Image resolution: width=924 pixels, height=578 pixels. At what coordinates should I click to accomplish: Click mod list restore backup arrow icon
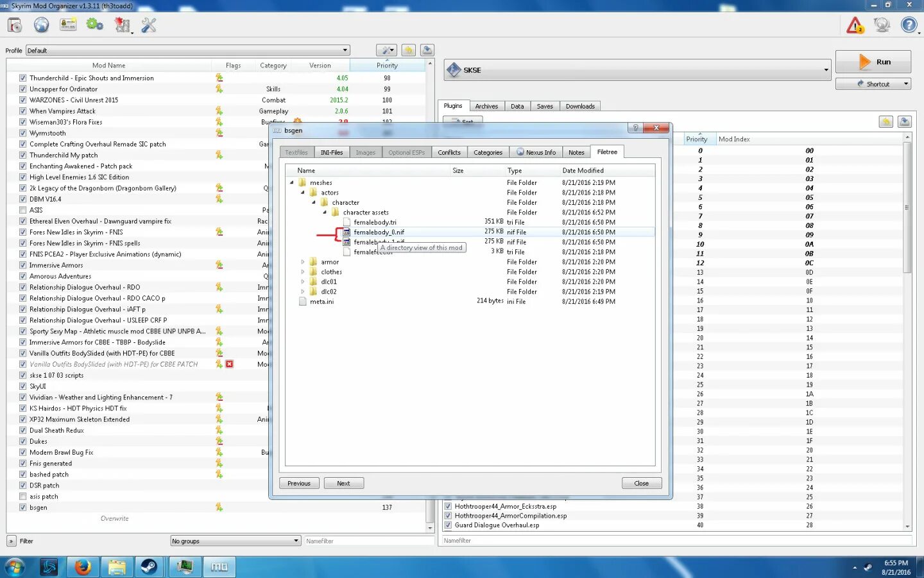[409, 50]
